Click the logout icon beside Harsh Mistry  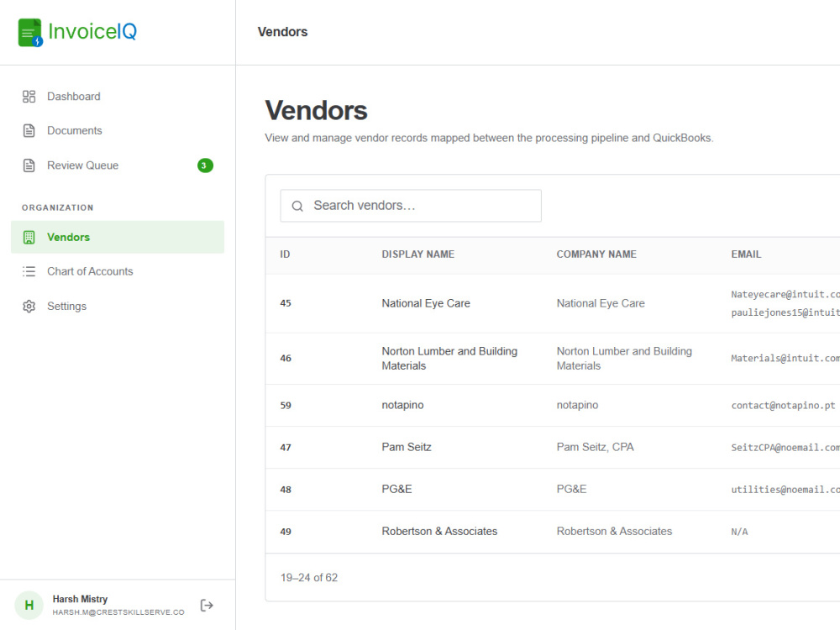point(207,606)
